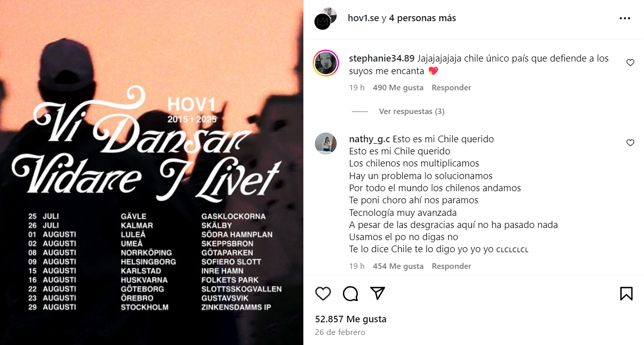Like stephanie34.89's comment with heart
The image size is (644, 345).
point(630,63)
